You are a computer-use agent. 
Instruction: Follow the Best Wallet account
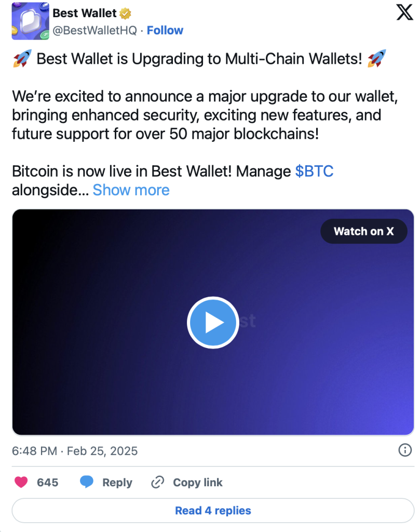pos(165,30)
